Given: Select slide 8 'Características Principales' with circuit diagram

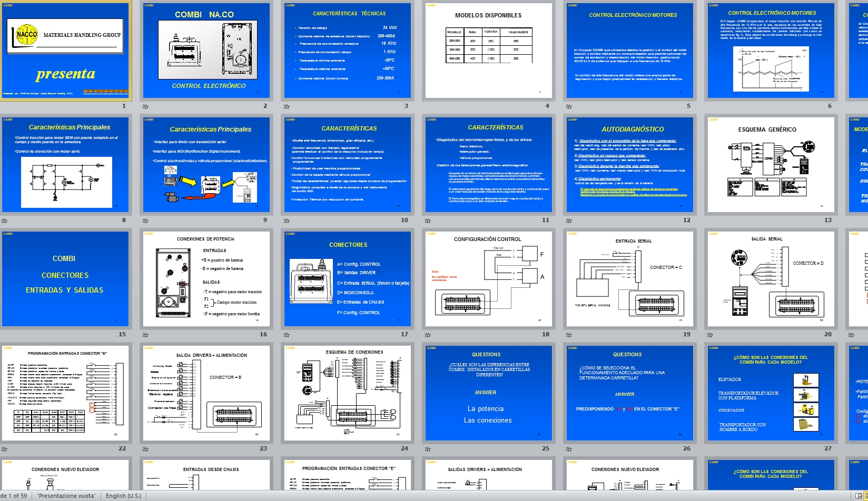Looking at the screenshot, I should tap(65, 165).
